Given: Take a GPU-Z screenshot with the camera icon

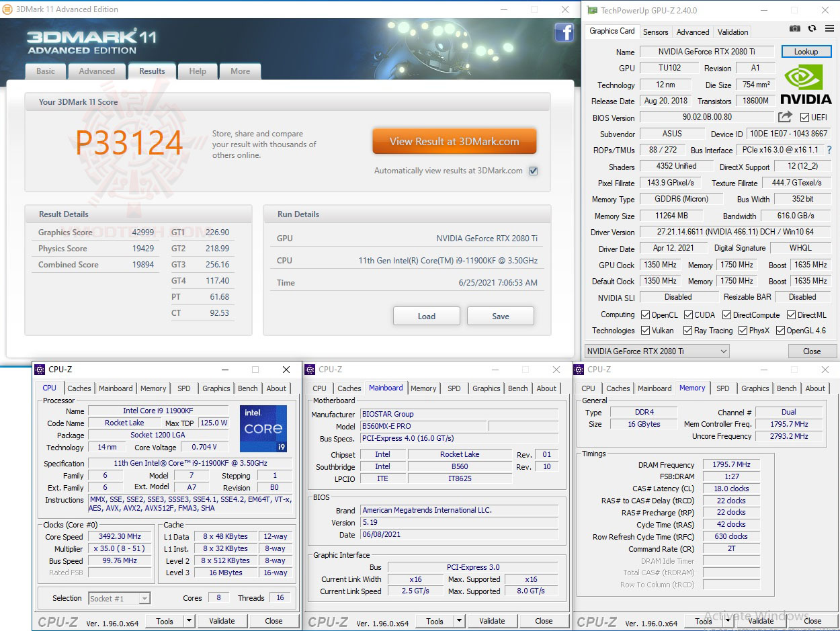Looking at the screenshot, I should (x=795, y=29).
